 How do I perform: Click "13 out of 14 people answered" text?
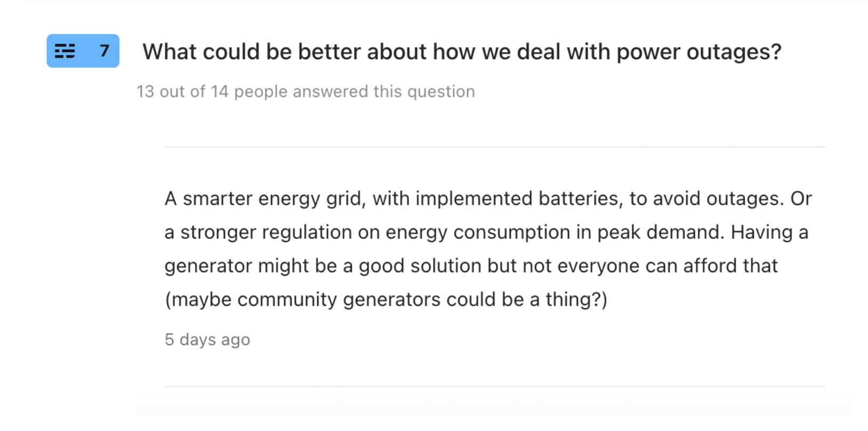(x=306, y=91)
